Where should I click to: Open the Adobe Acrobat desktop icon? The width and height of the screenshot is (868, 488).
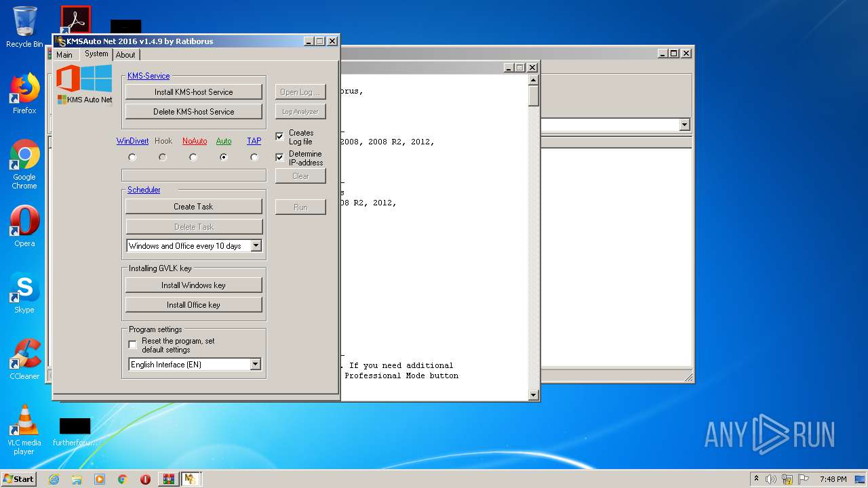coord(75,20)
